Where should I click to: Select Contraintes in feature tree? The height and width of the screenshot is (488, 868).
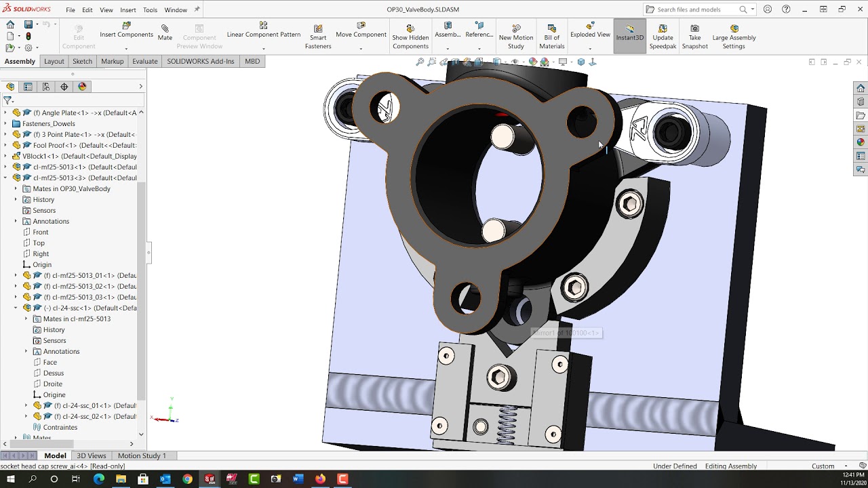(60, 427)
